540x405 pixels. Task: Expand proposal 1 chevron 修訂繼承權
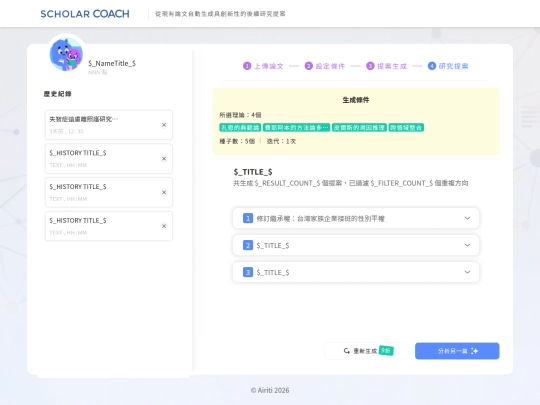[467, 218]
